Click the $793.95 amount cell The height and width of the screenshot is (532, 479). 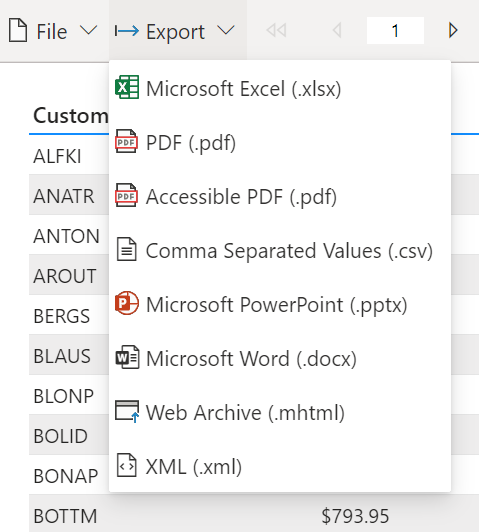click(355, 516)
